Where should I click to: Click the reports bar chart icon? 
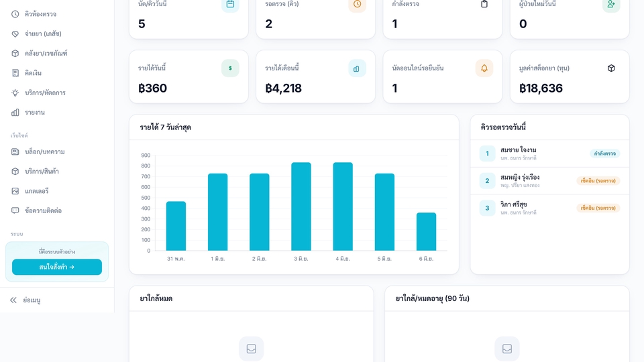coord(15,113)
